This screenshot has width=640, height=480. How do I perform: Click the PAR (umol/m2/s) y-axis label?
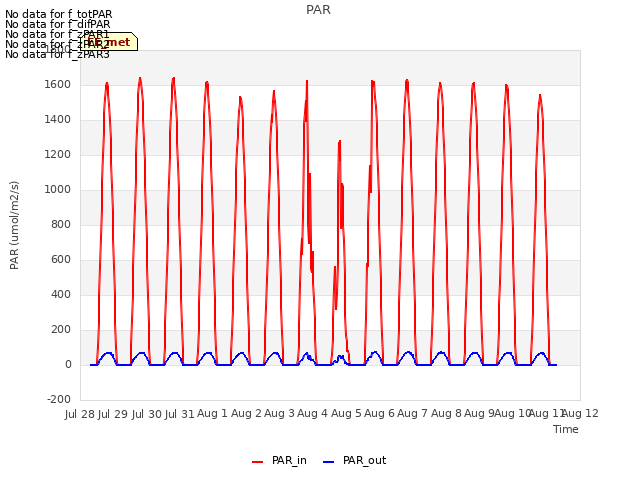click(14, 225)
